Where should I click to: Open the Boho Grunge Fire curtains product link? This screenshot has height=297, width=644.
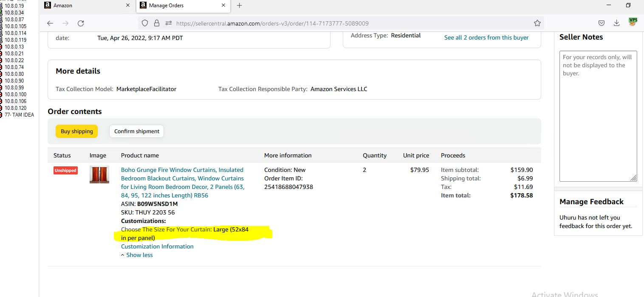point(183,183)
